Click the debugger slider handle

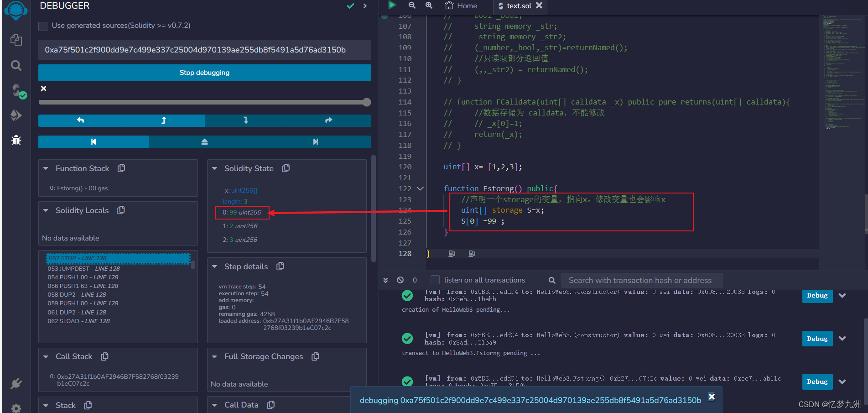(367, 102)
